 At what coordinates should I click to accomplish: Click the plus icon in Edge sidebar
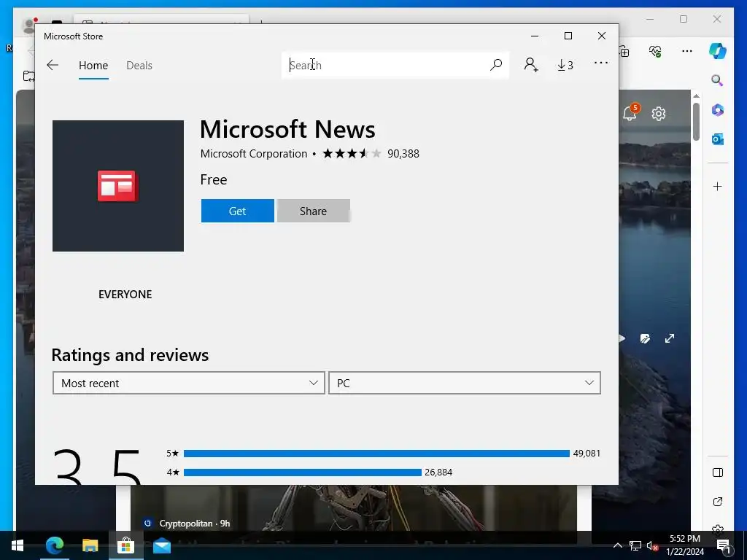pos(718,186)
